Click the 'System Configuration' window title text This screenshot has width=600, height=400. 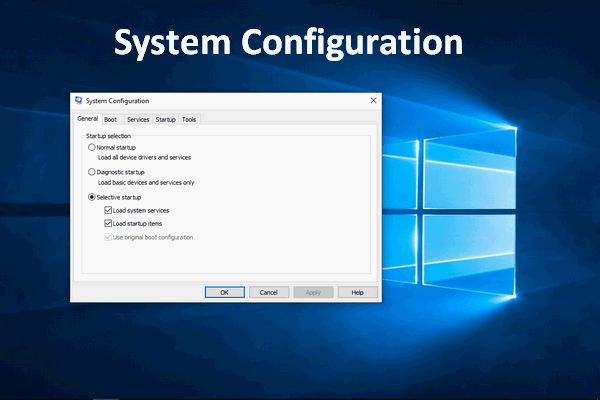(117, 101)
